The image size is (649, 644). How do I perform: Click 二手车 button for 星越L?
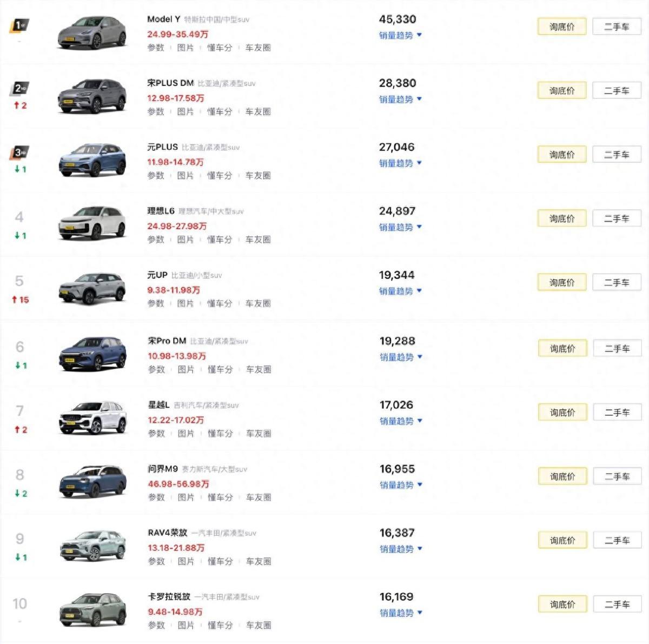tap(617, 413)
